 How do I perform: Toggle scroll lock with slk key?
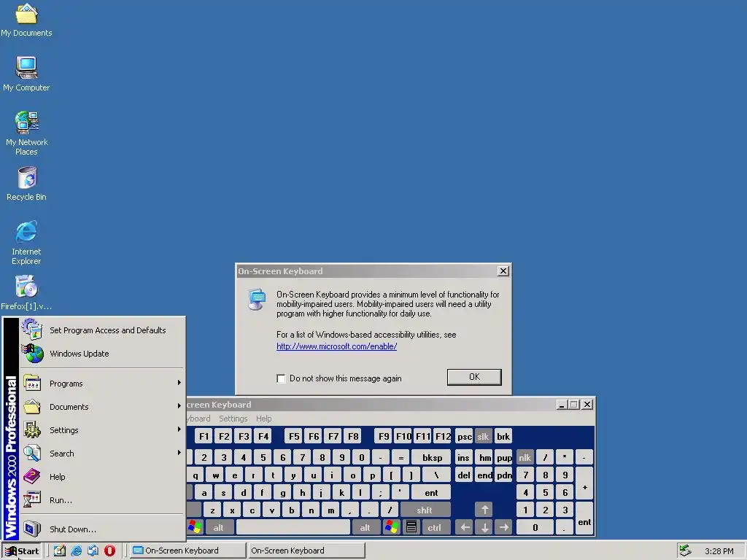pos(483,436)
